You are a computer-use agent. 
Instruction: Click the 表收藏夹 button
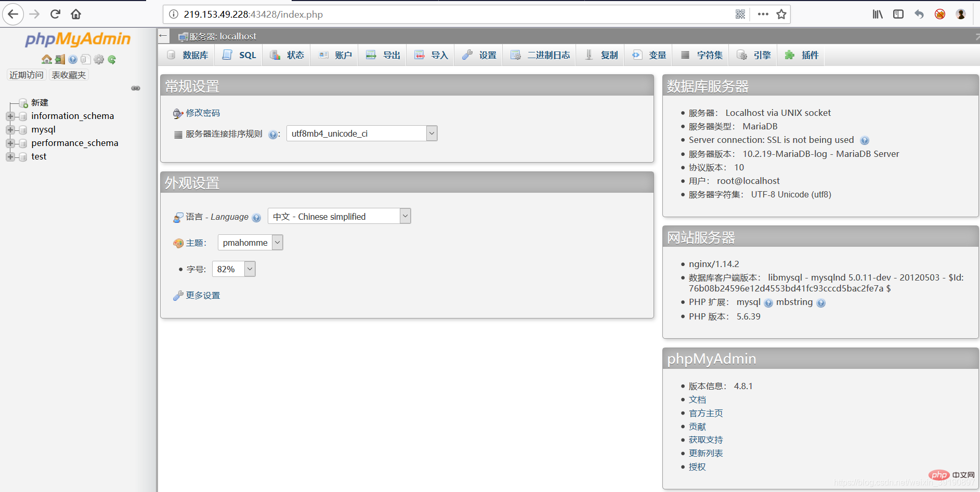(x=69, y=75)
